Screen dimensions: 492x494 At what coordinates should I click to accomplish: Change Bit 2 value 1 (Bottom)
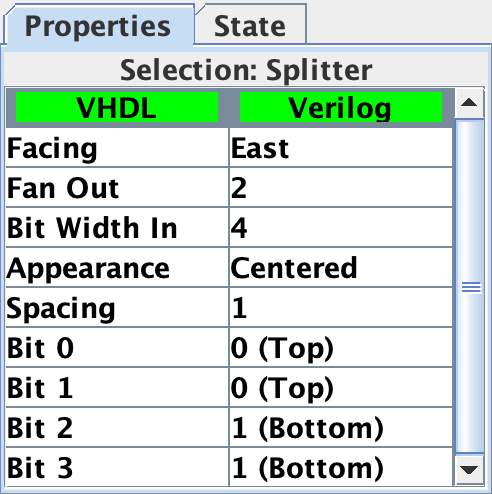(x=341, y=428)
